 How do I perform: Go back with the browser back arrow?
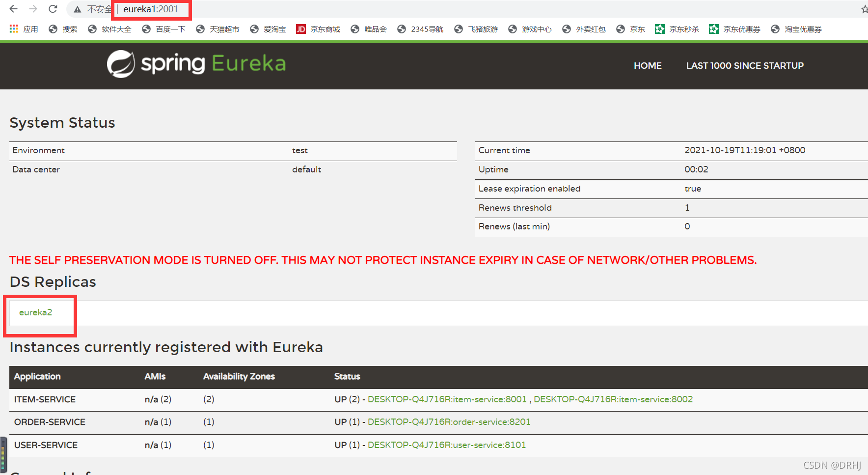click(14, 9)
